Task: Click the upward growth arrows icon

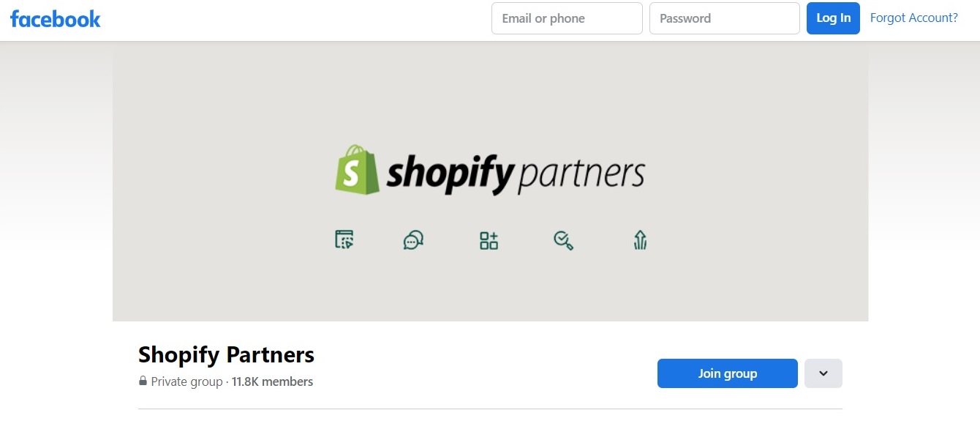Action: tap(640, 240)
